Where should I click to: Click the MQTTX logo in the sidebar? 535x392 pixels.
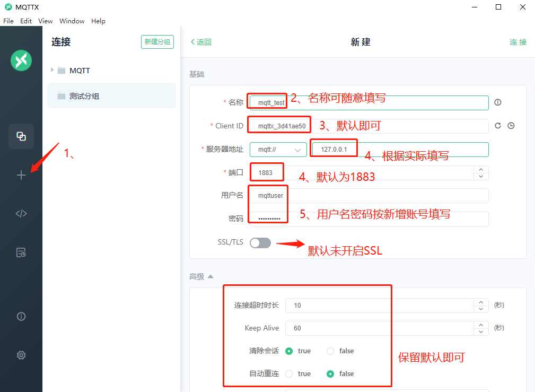[21, 60]
